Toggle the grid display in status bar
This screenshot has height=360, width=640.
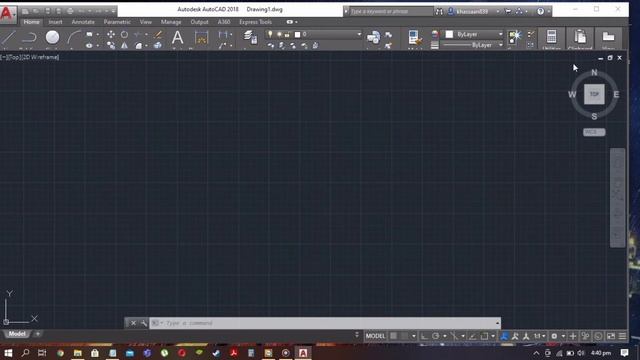393,336
